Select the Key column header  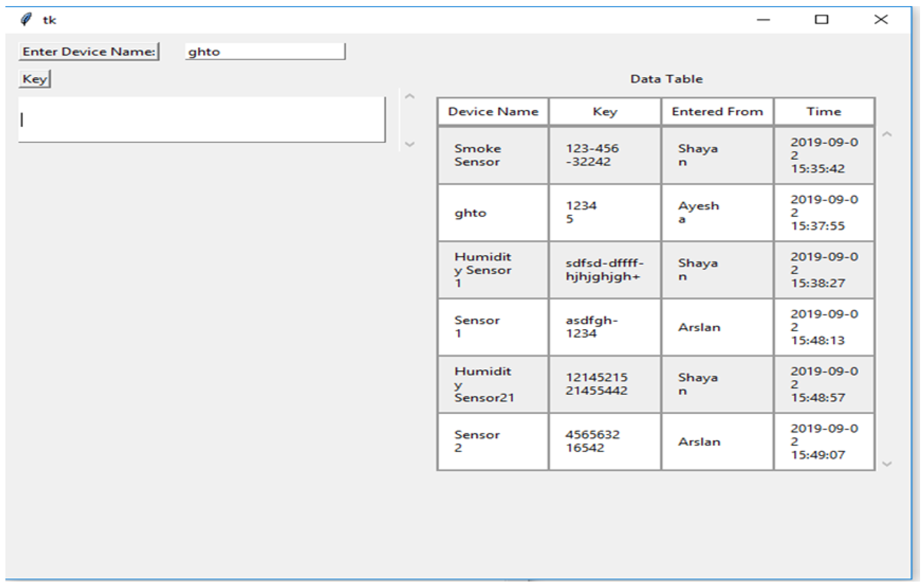(x=605, y=112)
